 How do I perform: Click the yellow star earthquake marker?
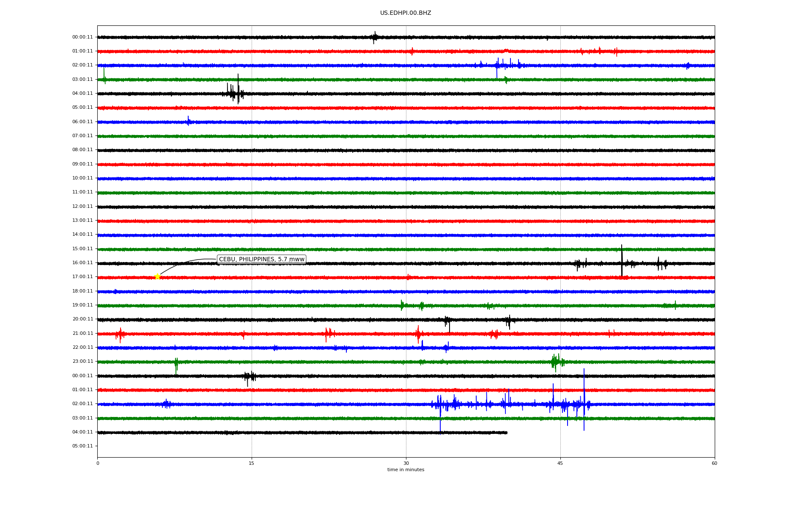[x=157, y=276]
